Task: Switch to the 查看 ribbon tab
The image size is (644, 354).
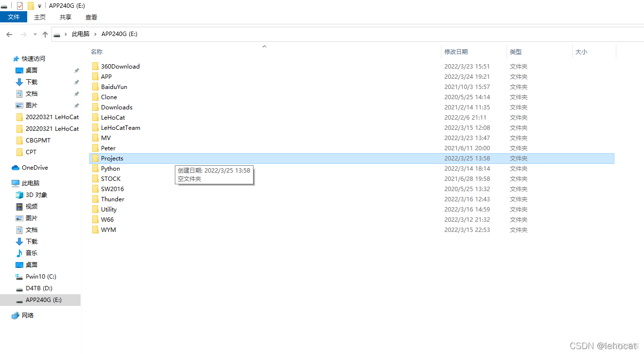Action: (x=91, y=17)
